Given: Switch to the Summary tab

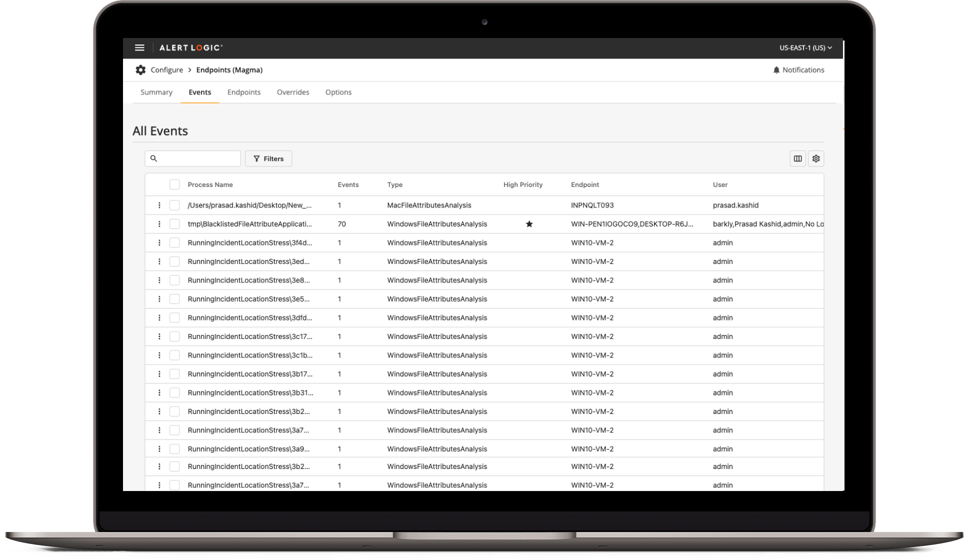Looking at the screenshot, I should point(156,92).
